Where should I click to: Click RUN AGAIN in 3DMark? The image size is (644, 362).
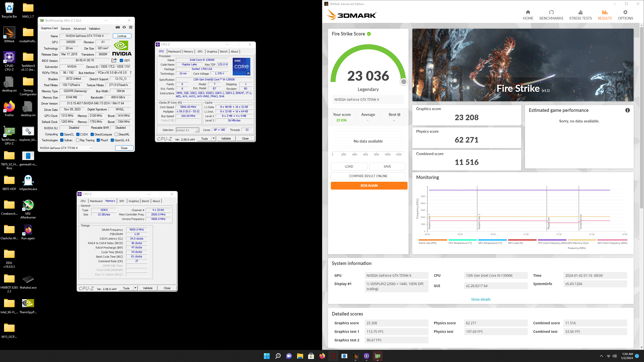pos(369,186)
